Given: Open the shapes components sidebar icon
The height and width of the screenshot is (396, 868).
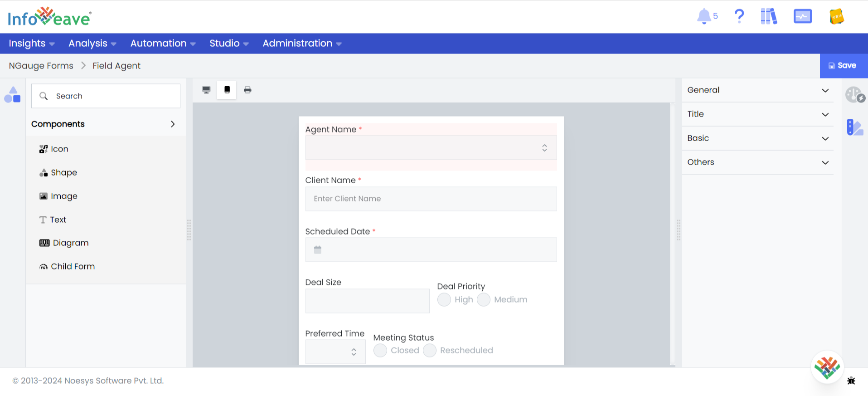Looking at the screenshot, I should pyautogui.click(x=12, y=95).
